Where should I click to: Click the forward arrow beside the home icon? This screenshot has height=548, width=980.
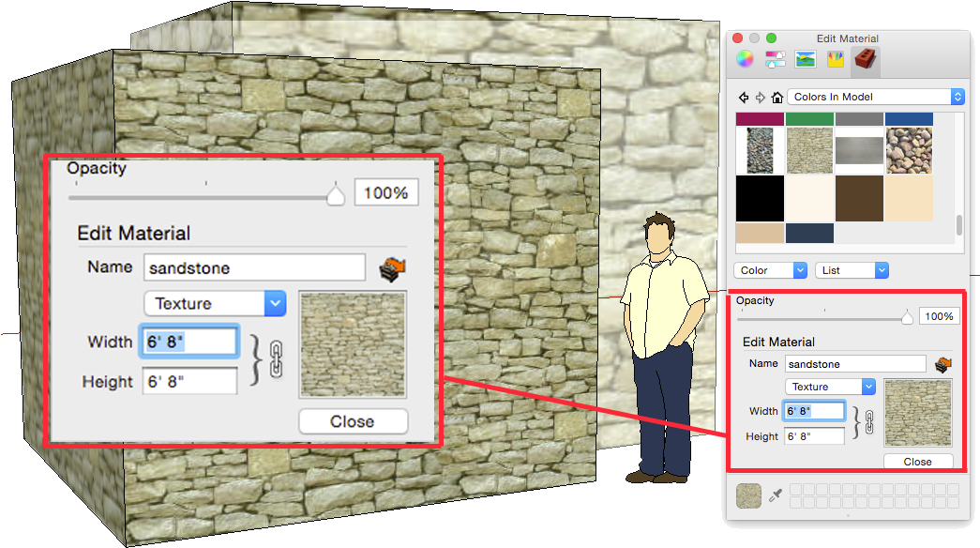click(x=760, y=97)
